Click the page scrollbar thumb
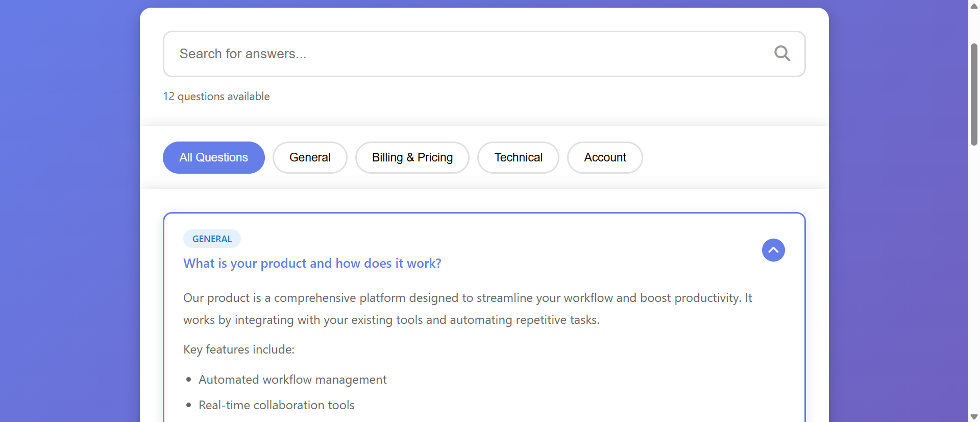This screenshot has width=980, height=422. click(x=974, y=95)
